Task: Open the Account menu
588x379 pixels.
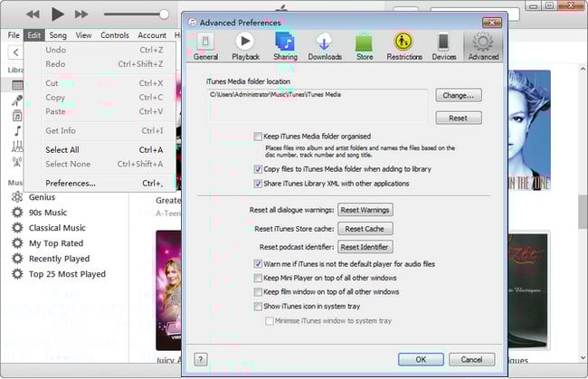Action: 152,35
